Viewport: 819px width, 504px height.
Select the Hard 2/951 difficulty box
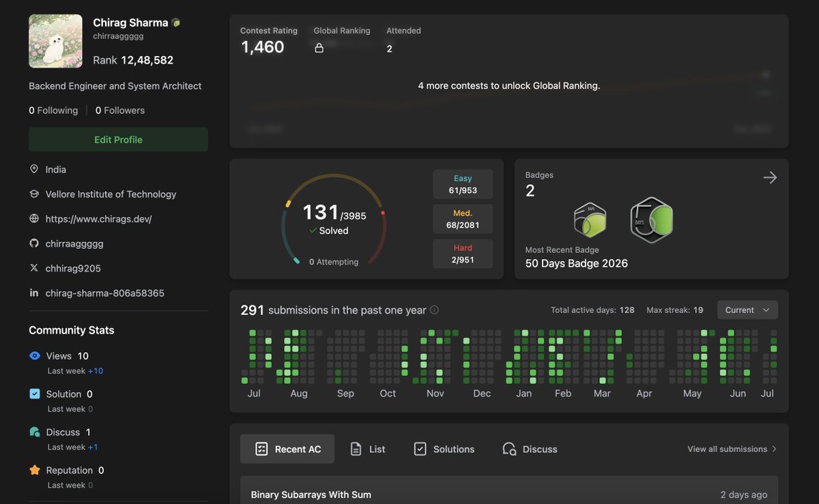pos(463,254)
